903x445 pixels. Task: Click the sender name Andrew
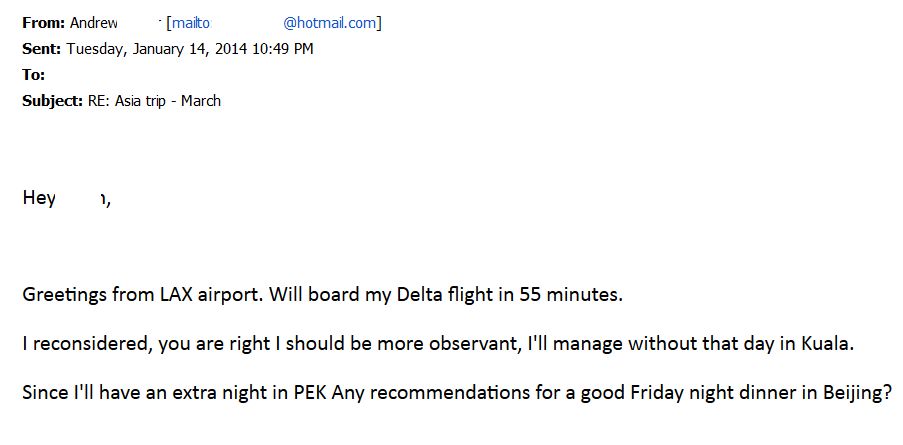93,23
